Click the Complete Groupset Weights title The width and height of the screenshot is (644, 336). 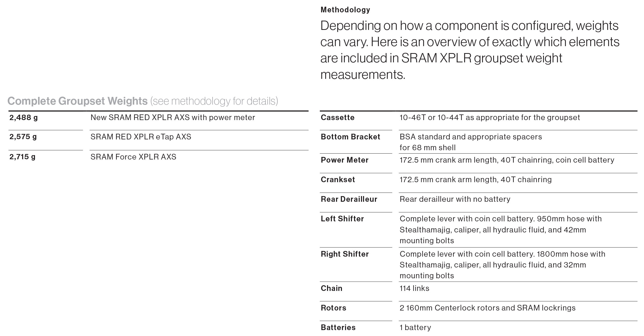tap(77, 101)
